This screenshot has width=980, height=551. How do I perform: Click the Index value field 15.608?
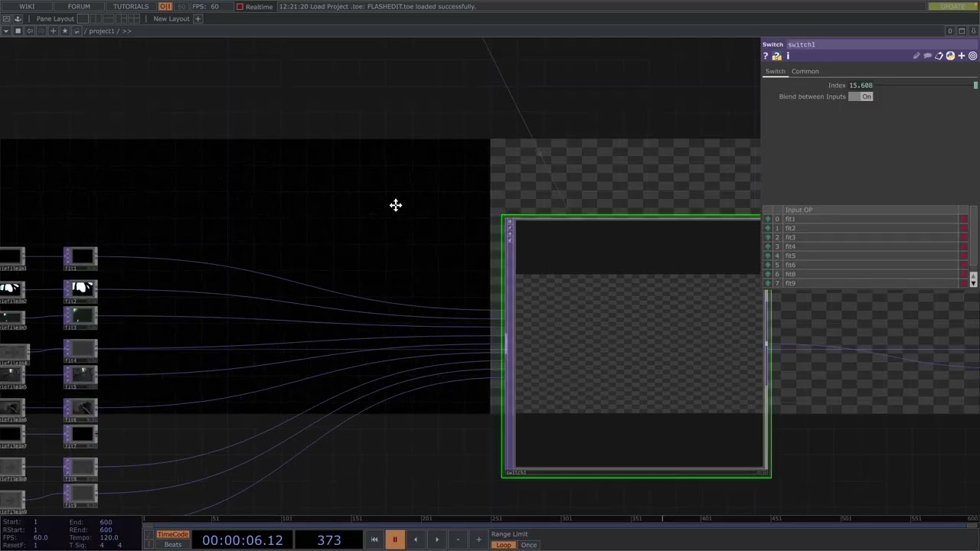(861, 85)
